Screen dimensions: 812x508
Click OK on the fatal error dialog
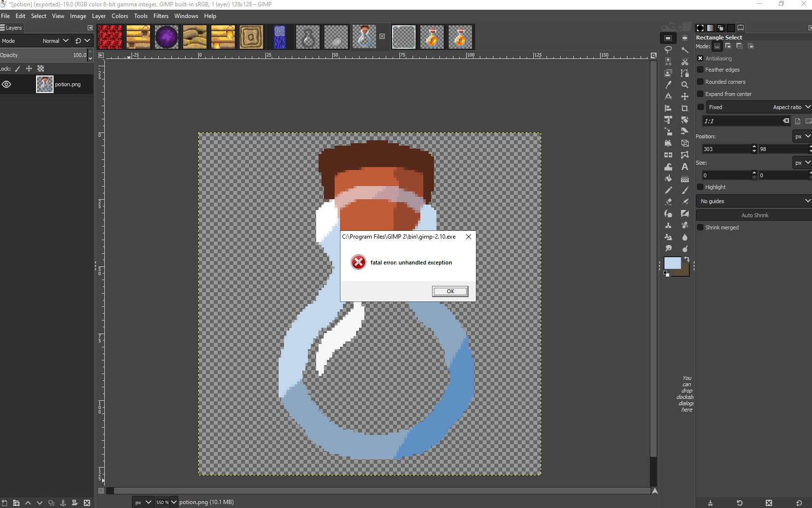[450, 291]
